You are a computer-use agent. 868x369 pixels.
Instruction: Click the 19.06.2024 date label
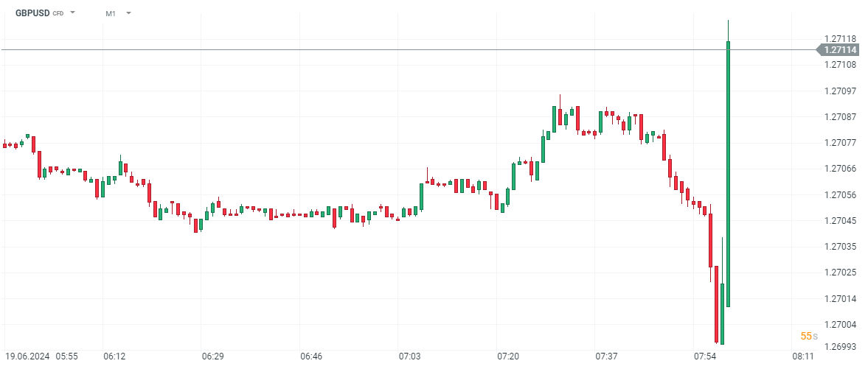point(28,356)
